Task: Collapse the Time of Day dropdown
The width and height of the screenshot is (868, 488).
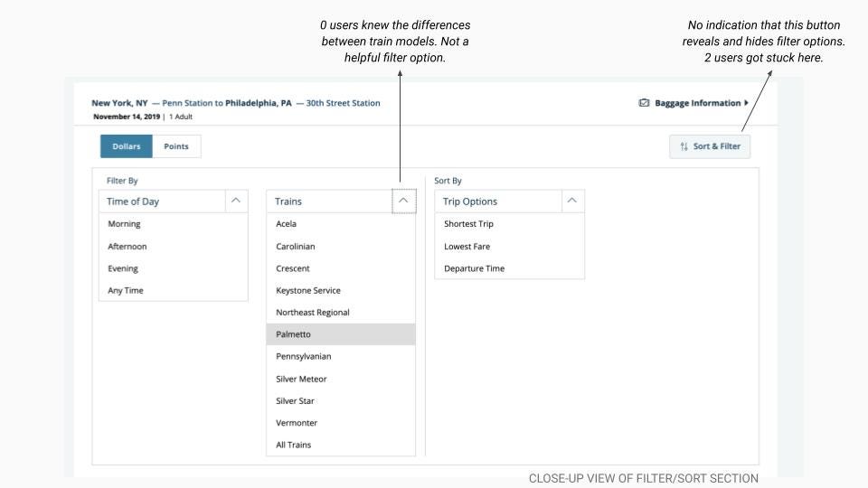Action: pyautogui.click(x=236, y=201)
